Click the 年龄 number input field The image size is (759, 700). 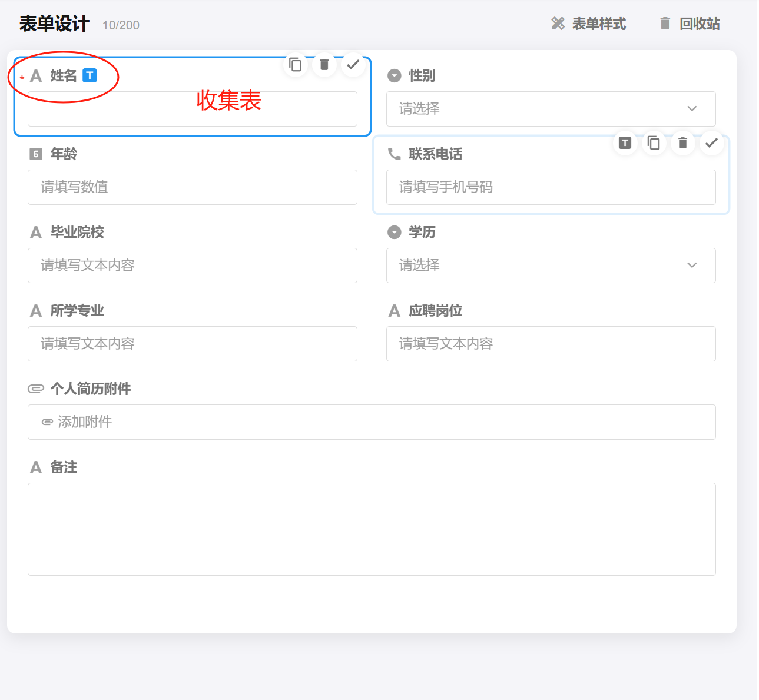[x=192, y=187]
